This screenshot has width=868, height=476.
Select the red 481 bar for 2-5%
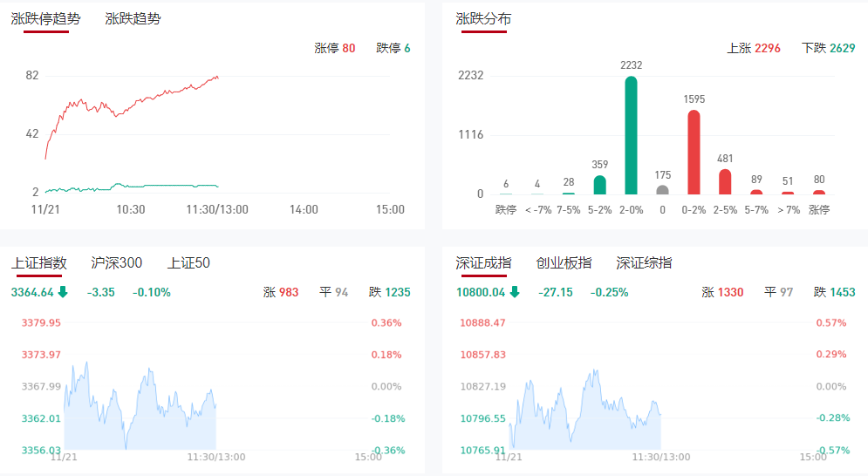[x=725, y=181]
